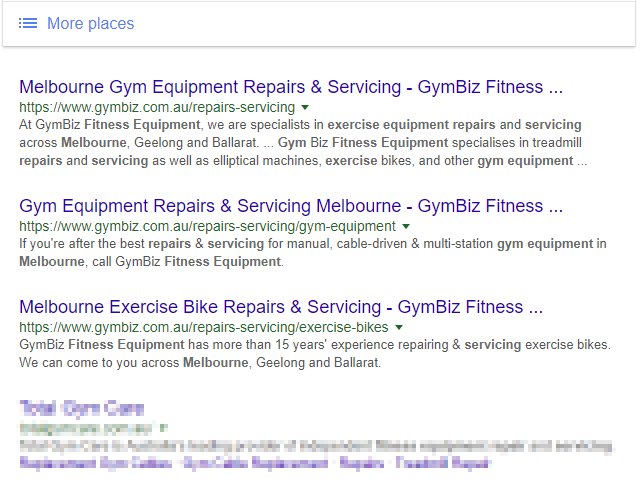Open the More places link
Image resolution: width=642 pixels, height=495 pixels.
(90, 23)
